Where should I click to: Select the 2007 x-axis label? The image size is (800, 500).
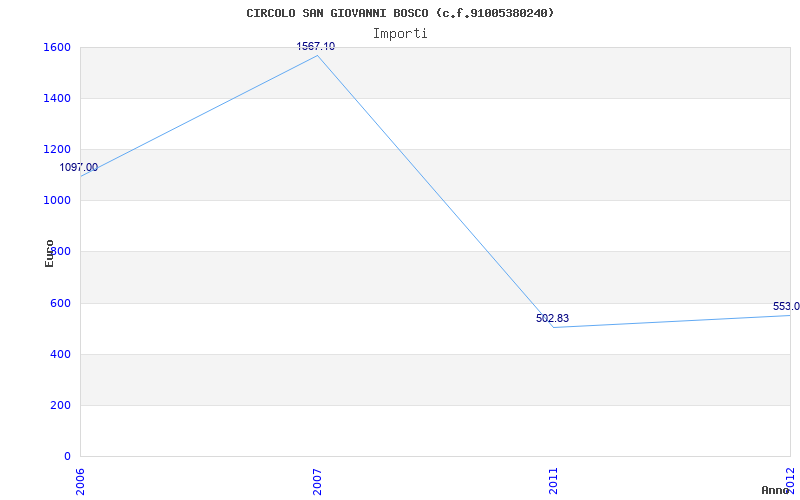point(317,482)
